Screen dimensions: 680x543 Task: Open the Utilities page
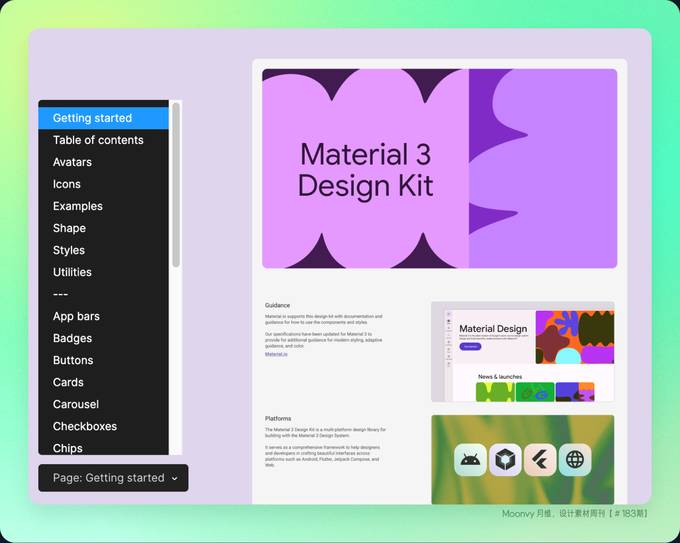103,272
